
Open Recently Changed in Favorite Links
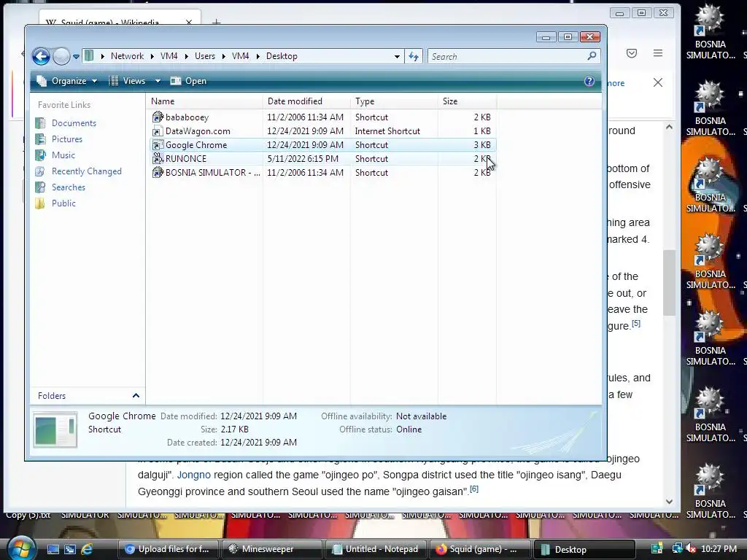point(87,171)
